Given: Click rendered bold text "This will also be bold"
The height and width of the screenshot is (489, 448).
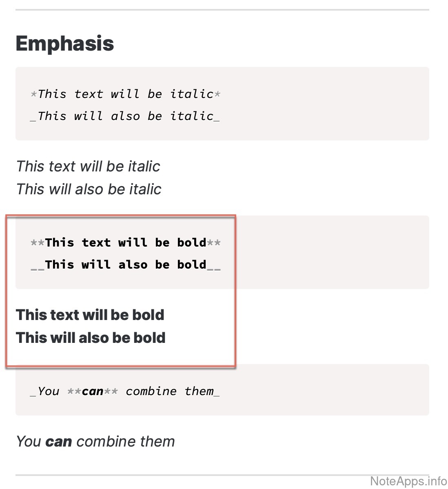Looking at the screenshot, I should pos(91,338).
